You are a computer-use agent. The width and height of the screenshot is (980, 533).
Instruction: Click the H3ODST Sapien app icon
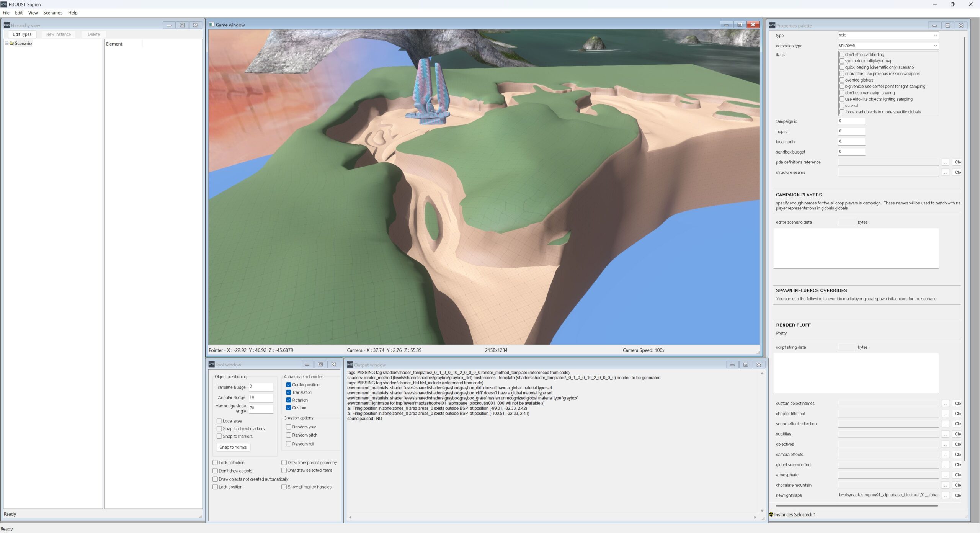coord(3,4)
